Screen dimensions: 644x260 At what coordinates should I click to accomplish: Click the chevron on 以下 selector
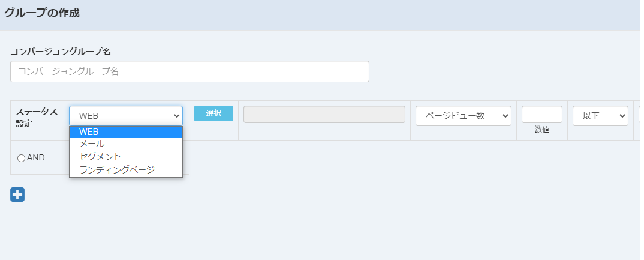(622, 116)
